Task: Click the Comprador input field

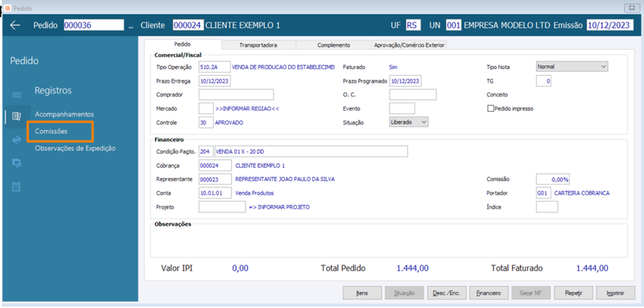Action: point(236,95)
